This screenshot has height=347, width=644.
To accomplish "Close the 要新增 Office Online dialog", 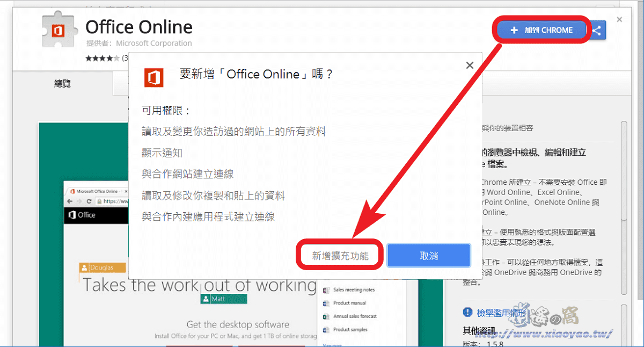I will [x=470, y=66].
